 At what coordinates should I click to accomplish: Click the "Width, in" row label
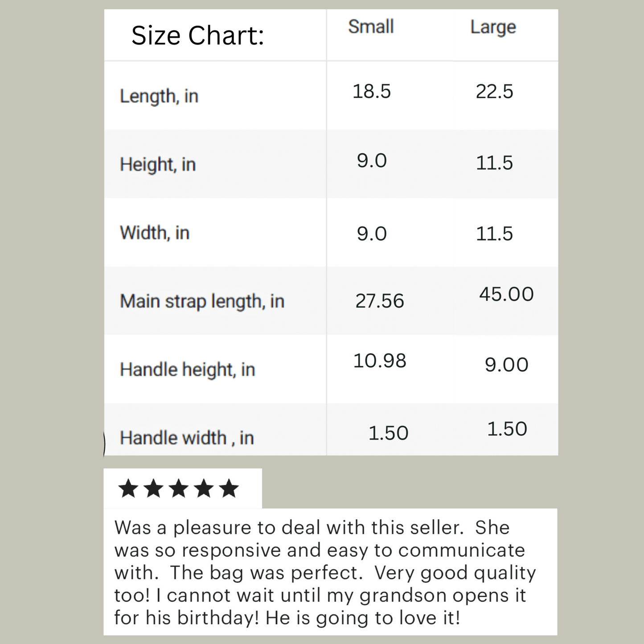pos(155,233)
